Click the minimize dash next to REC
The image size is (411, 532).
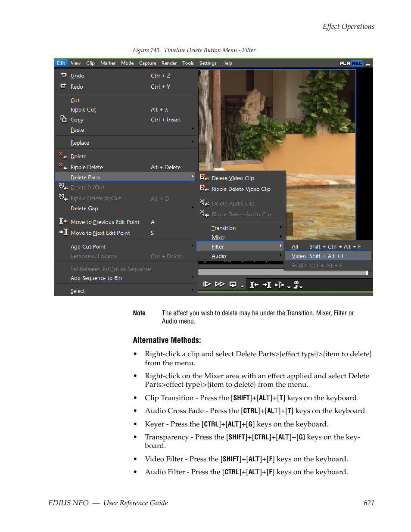pos(368,64)
